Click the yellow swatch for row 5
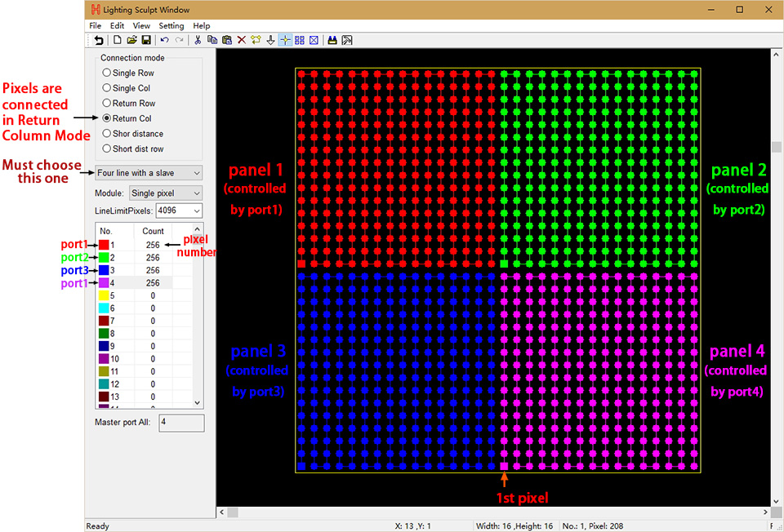Viewport: 784px width, 532px height. 104,295
